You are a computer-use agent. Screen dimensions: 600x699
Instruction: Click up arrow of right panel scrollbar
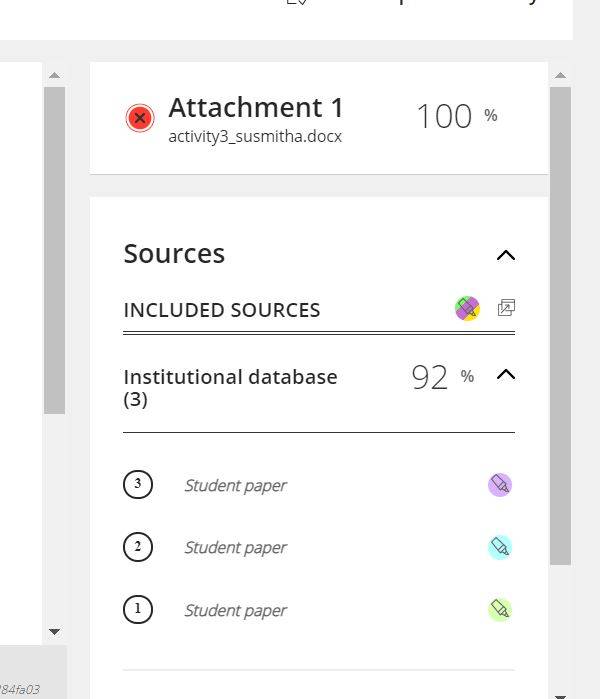[x=560, y=75]
